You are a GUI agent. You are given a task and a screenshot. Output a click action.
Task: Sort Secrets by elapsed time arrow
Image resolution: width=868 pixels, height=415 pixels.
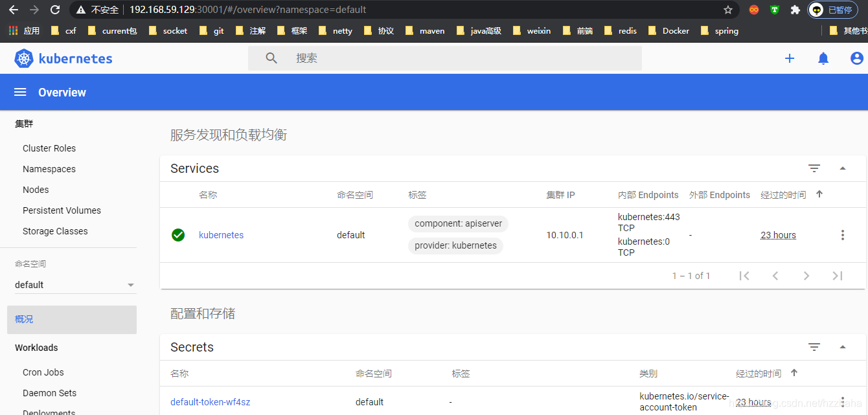pos(794,373)
